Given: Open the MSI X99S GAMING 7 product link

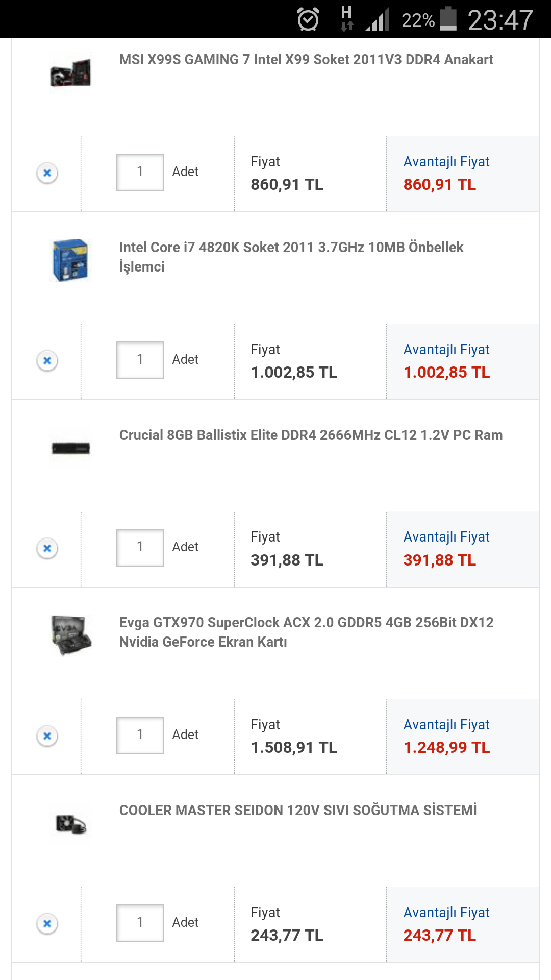Looking at the screenshot, I should tap(306, 60).
